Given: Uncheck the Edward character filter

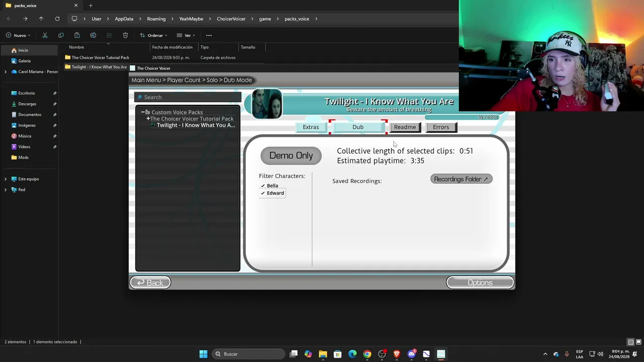Looking at the screenshot, I should [272, 193].
